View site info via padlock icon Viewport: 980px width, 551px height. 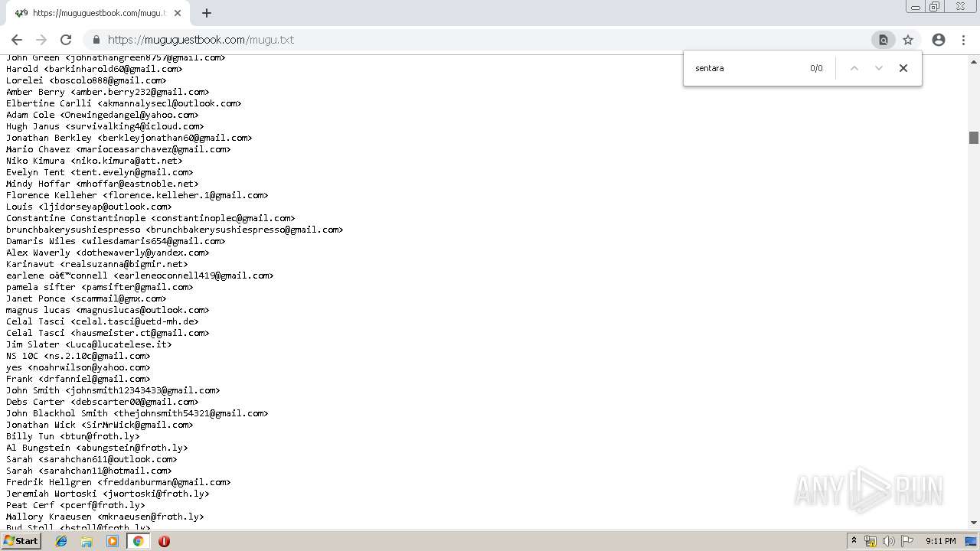[96, 40]
